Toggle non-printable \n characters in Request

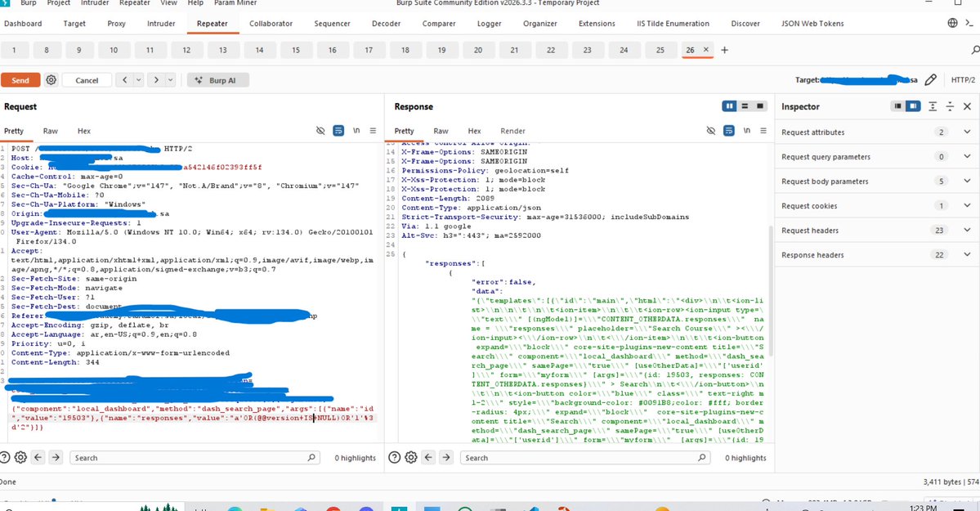click(x=356, y=131)
